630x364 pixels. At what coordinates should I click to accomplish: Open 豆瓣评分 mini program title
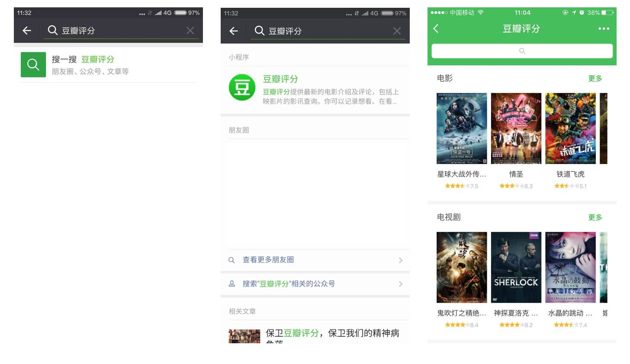click(x=280, y=79)
